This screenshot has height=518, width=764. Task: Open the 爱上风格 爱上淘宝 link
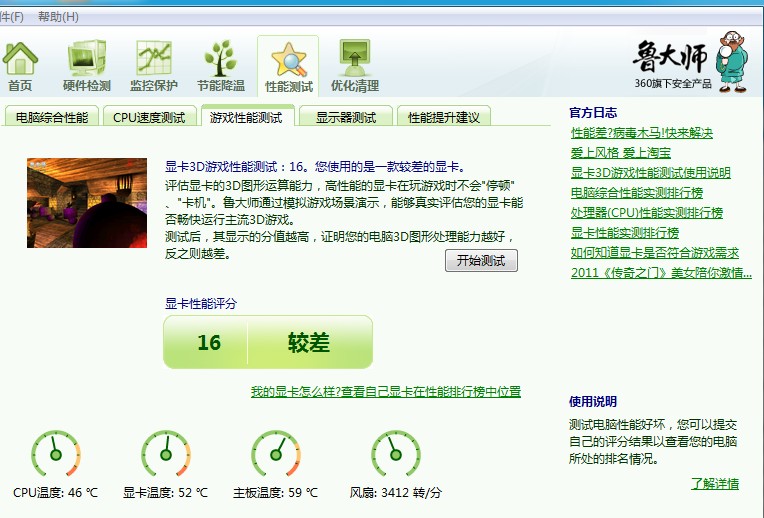point(621,153)
